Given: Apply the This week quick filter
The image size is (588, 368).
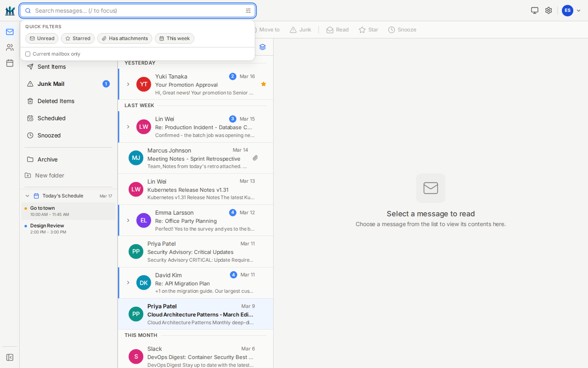Looking at the screenshot, I should [x=174, y=38].
